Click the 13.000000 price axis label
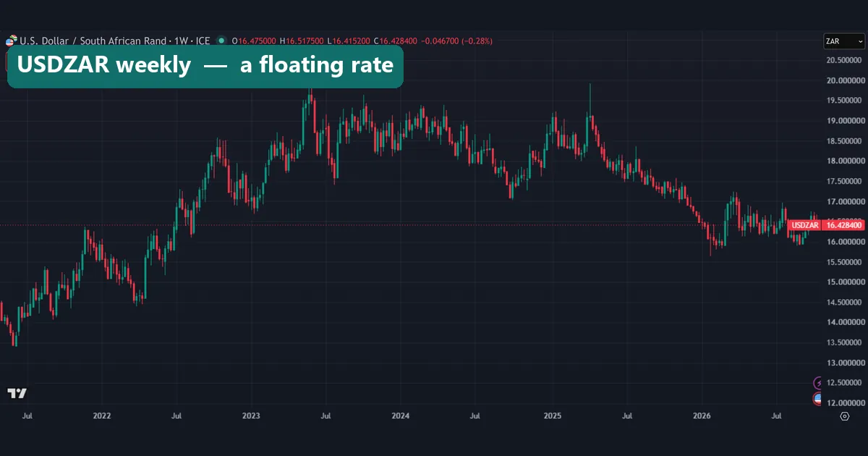Screen dimensions: 868x456 845,363
